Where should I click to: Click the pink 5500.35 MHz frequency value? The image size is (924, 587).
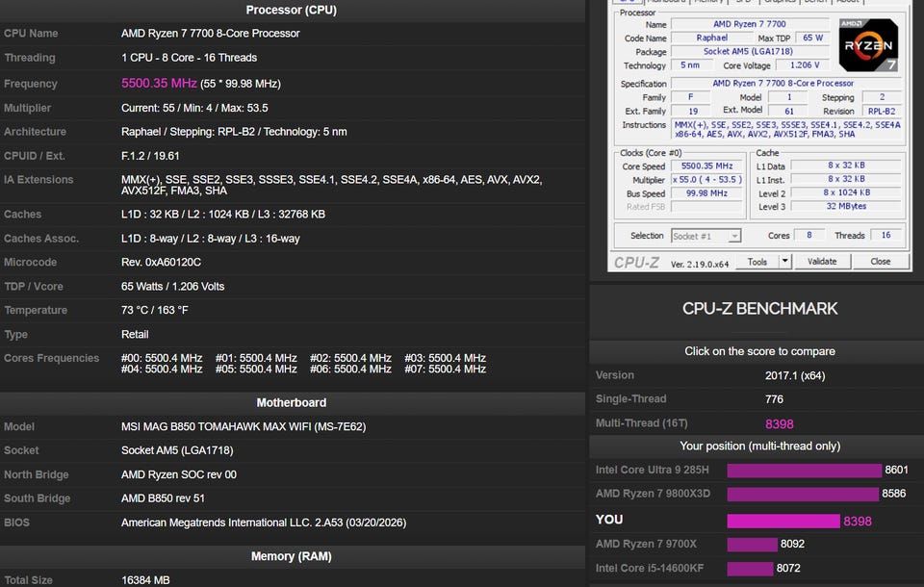point(159,83)
